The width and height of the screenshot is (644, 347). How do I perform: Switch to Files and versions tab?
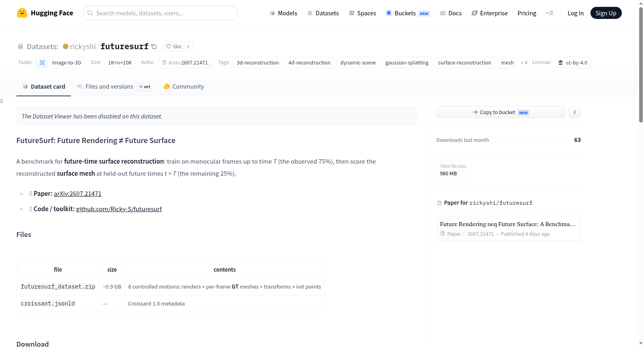pos(114,86)
